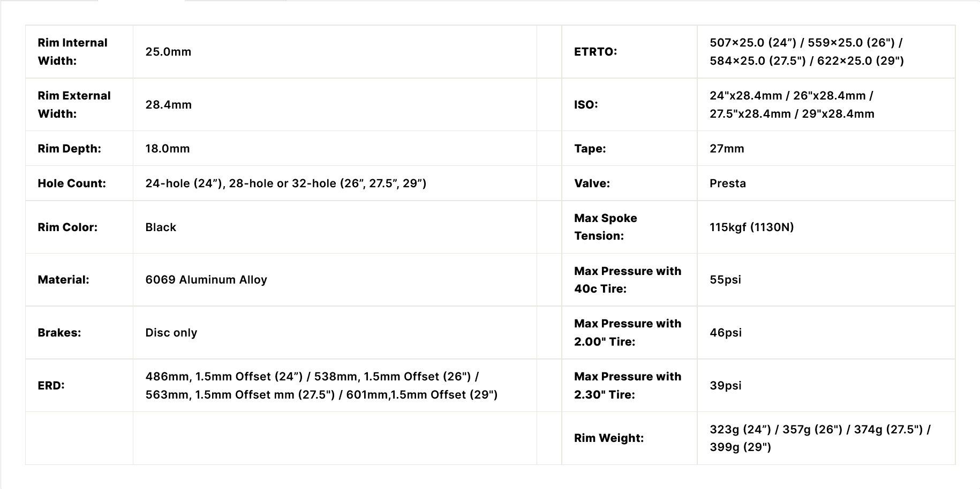Click the 115kgf (1130N) spoke tension value
The width and height of the screenshot is (980, 489).
pyautogui.click(x=751, y=227)
